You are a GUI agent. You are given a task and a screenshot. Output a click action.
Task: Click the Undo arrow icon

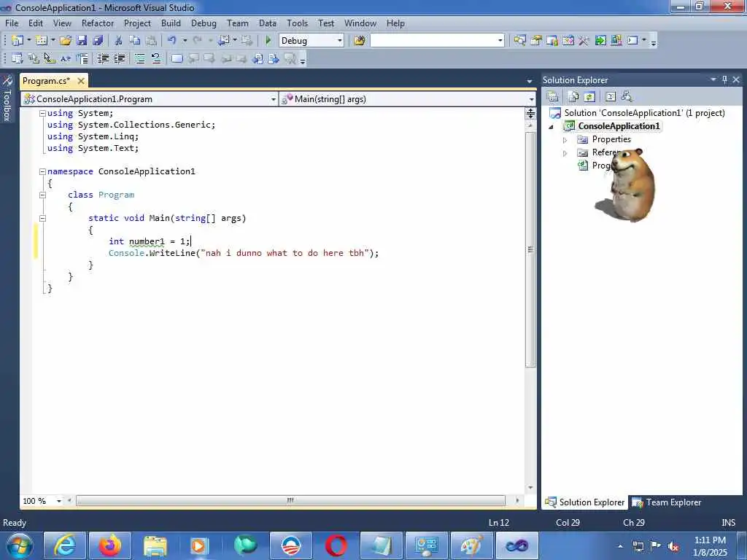(172, 41)
